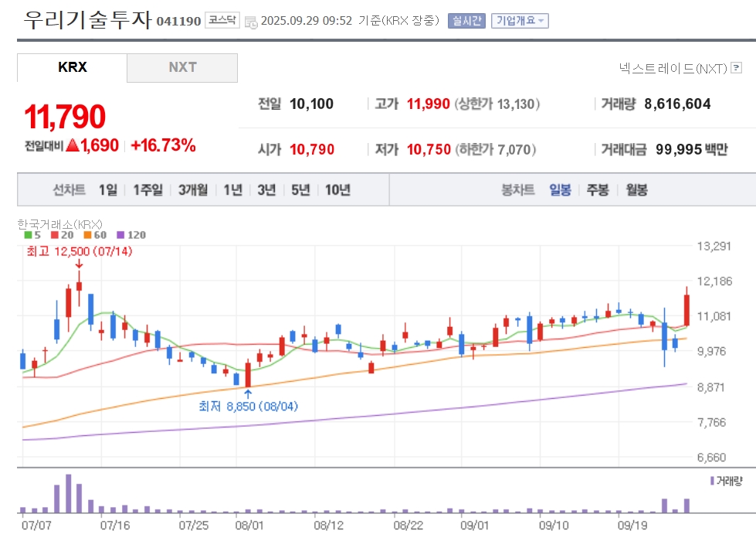Select the 일봉 daily candle chart
The image size is (756, 548).
click(560, 190)
